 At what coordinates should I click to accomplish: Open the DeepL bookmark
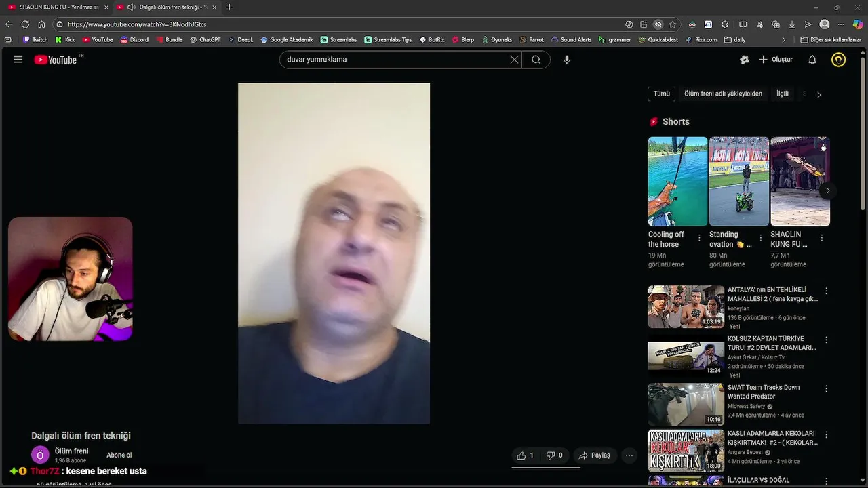(x=240, y=40)
